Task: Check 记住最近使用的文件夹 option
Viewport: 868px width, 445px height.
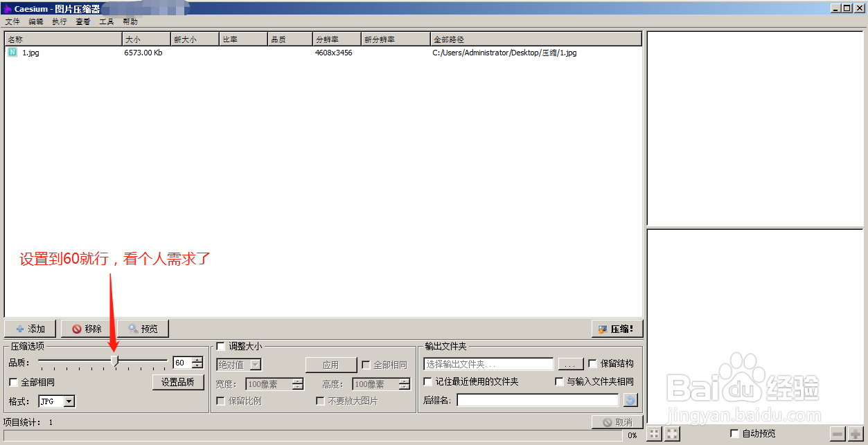Action: tap(428, 381)
